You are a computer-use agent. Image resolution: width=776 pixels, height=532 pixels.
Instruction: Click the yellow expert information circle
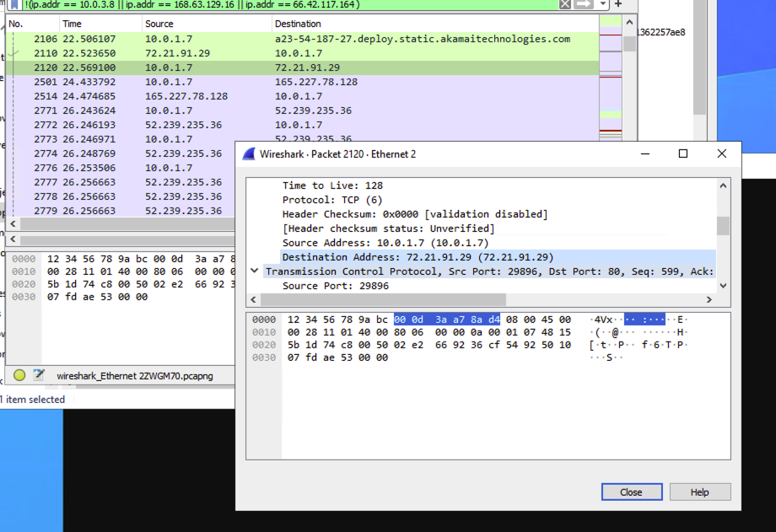(x=19, y=375)
